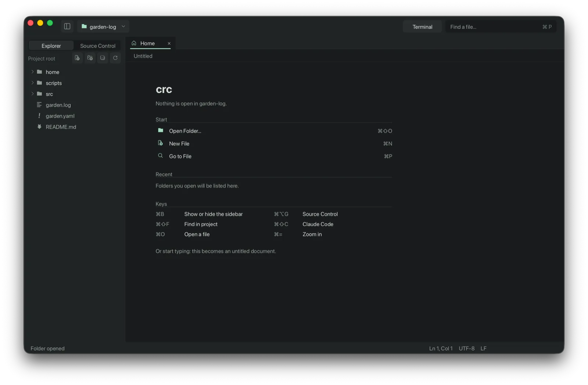588x385 pixels.
Task: Choose Open Folder… from Start list
Action: click(x=274, y=131)
